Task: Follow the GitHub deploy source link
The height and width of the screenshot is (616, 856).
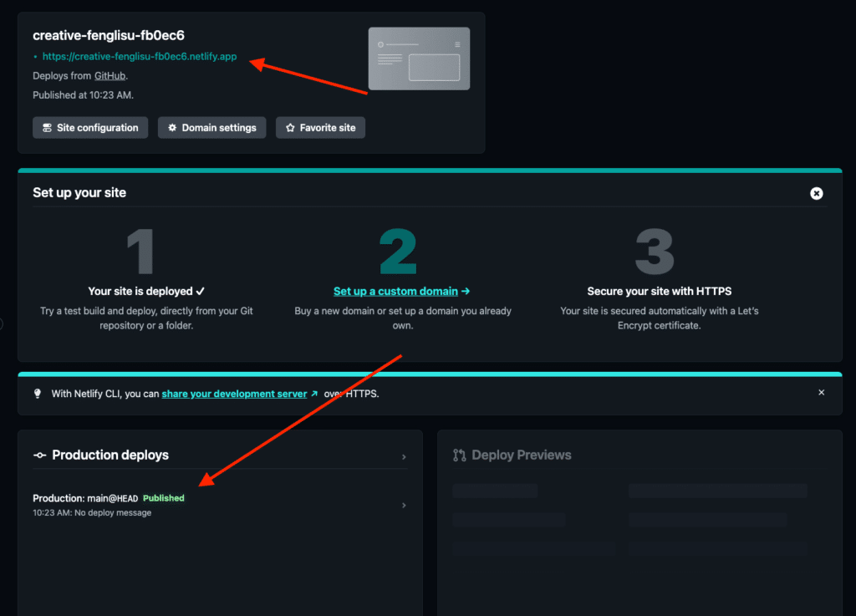Action: [110, 76]
